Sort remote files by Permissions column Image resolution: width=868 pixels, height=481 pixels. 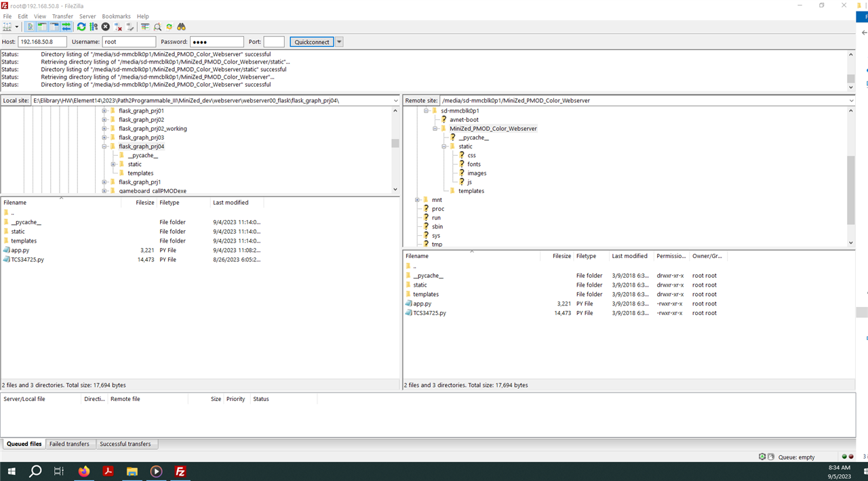671,256
